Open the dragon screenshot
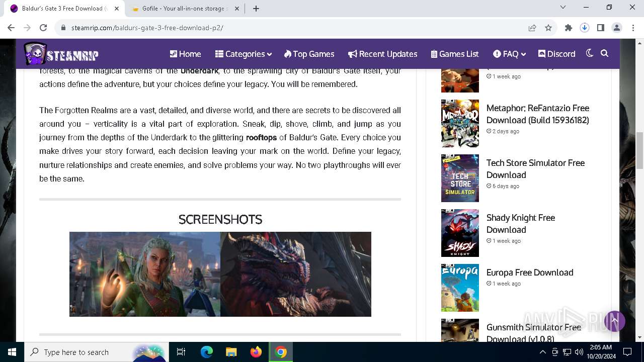The height and width of the screenshot is (362, 644). pos(296,274)
